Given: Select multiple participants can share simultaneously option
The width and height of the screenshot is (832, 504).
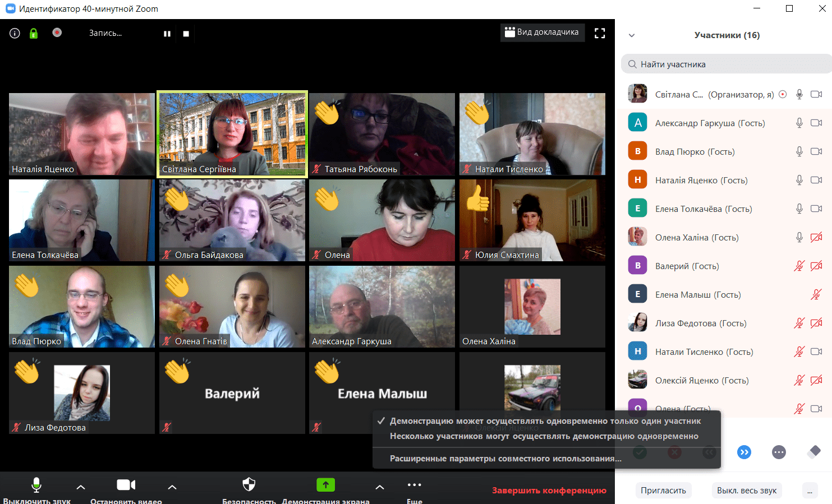Looking at the screenshot, I should pyautogui.click(x=544, y=436).
